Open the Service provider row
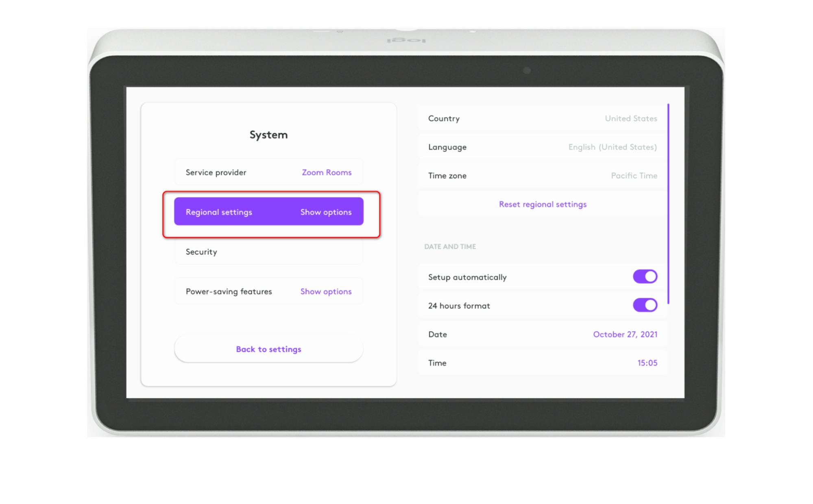 (x=216, y=172)
